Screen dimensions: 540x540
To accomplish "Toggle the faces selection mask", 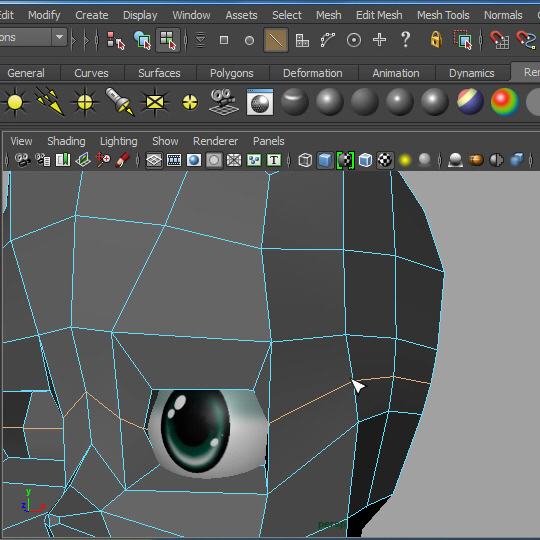I will pyautogui.click(x=302, y=41).
